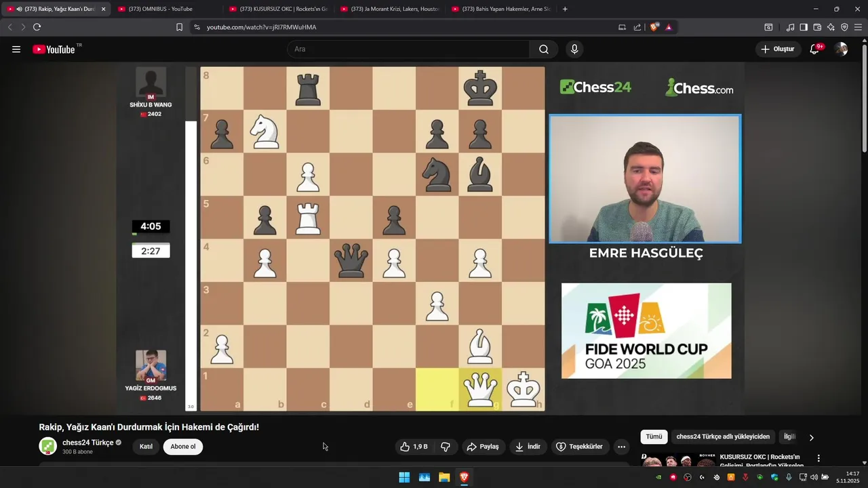Image resolution: width=868 pixels, height=488 pixels.
Task: Open the Leo AI sparkle icon
Action: pos(831,27)
